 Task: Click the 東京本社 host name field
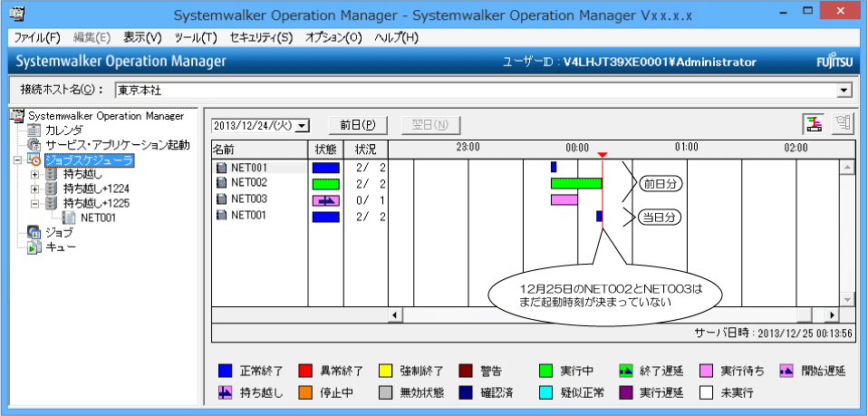(x=476, y=90)
